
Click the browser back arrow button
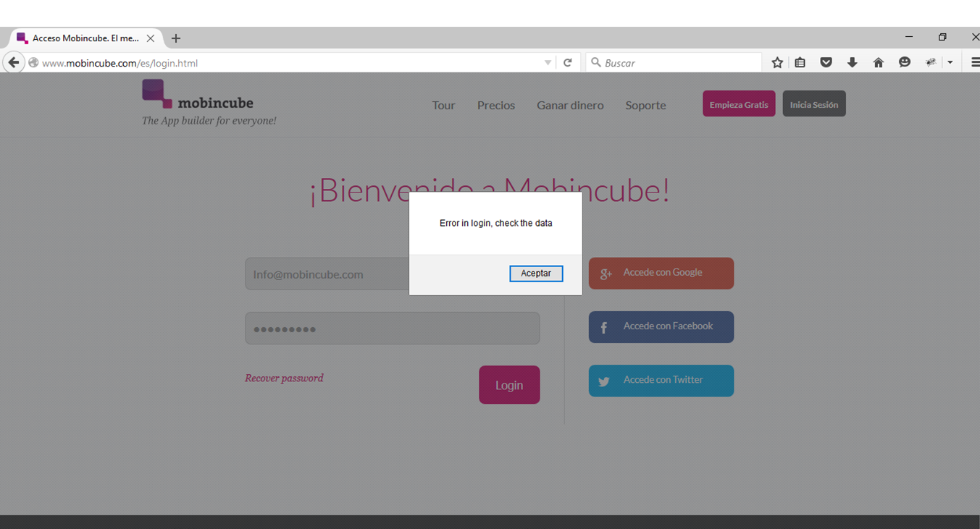(13, 63)
